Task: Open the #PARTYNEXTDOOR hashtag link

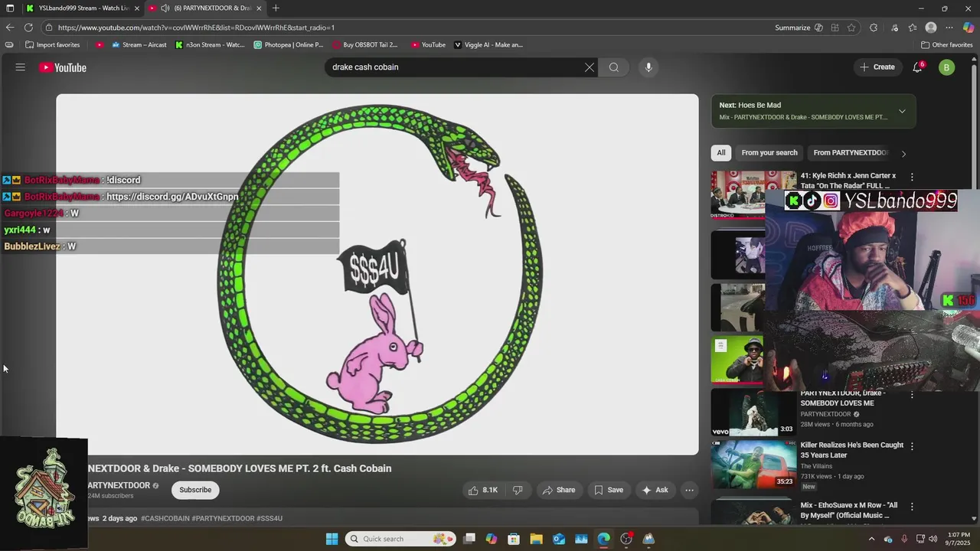Action: (223, 518)
